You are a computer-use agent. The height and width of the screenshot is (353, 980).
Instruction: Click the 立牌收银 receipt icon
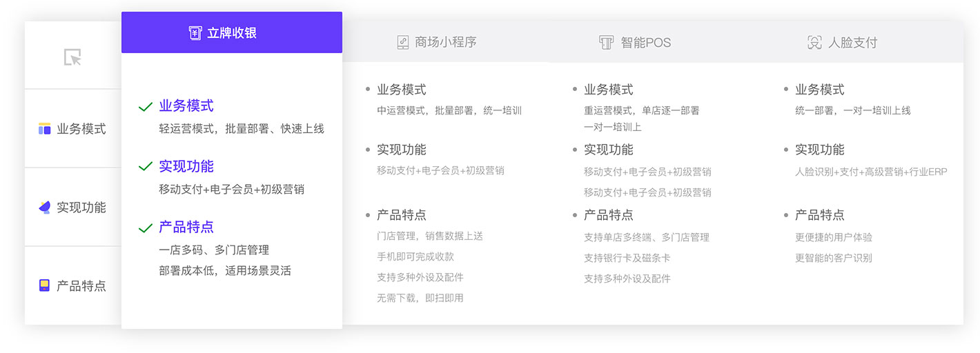(195, 33)
